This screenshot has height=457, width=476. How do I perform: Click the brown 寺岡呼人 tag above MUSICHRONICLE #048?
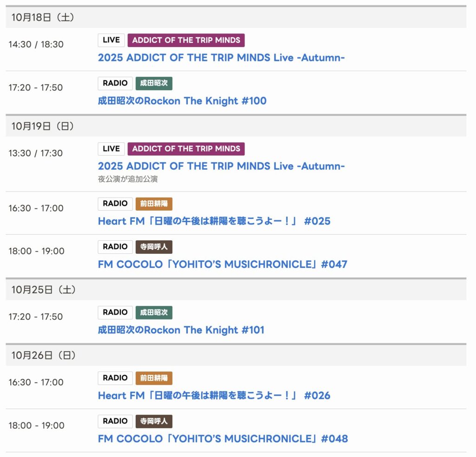tap(154, 421)
